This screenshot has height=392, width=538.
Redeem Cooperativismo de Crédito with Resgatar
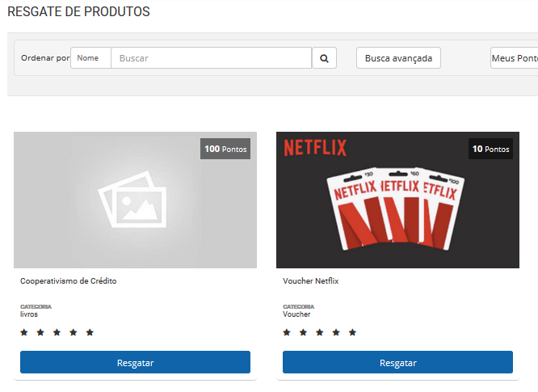[x=135, y=362]
